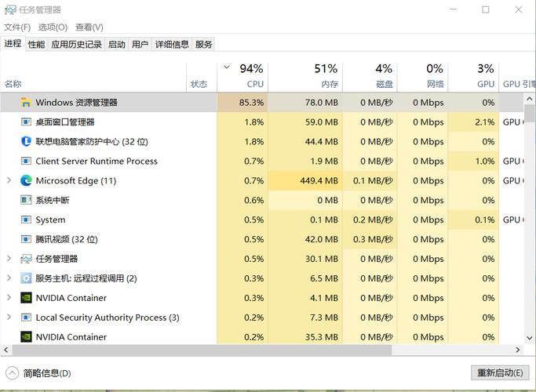Select the 系统中断 row name
The image size is (536, 392).
[53, 200]
